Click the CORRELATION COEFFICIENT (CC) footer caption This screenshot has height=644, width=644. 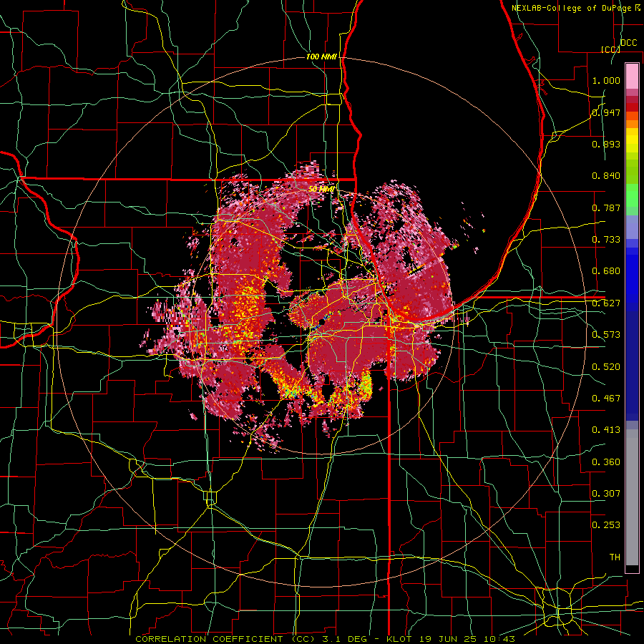click(x=225, y=639)
